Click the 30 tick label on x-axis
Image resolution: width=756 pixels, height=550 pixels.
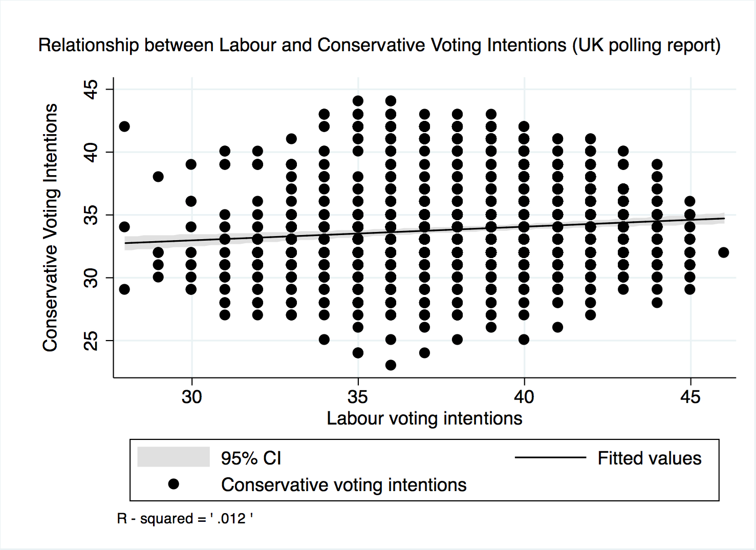coord(191,396)
